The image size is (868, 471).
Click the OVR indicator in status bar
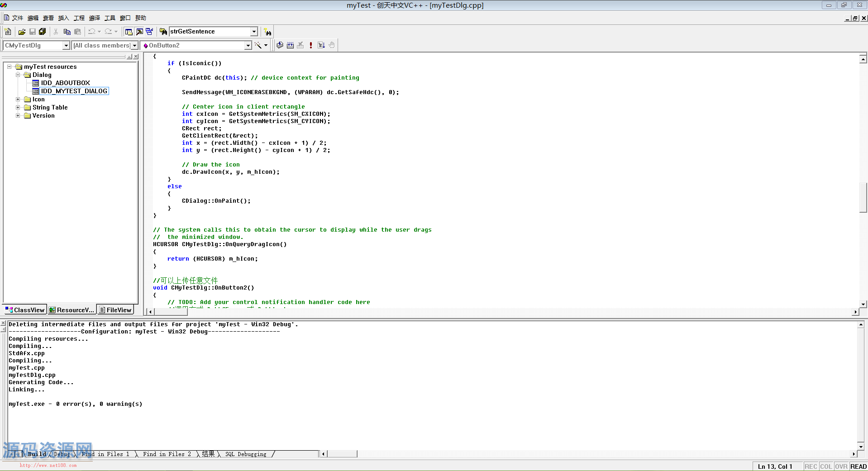click(x=841, y=466)
